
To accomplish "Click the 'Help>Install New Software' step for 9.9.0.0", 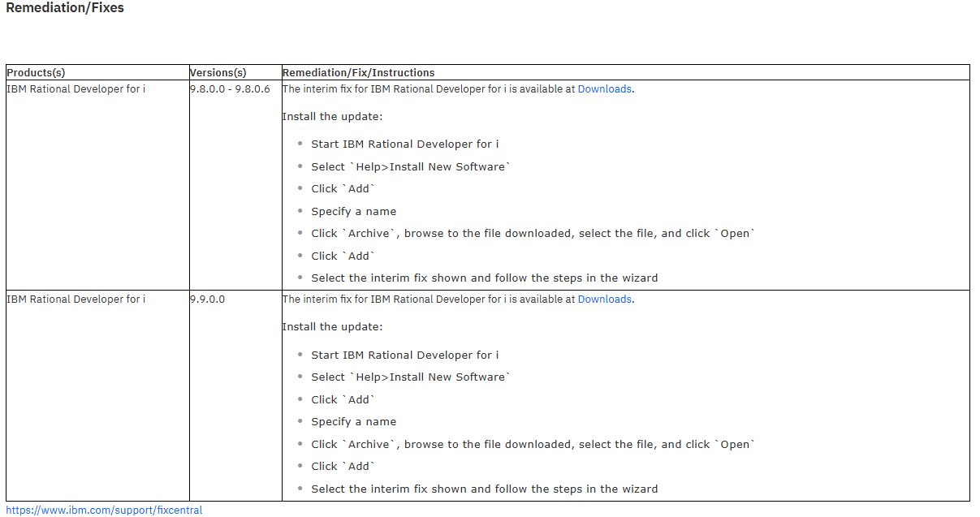I will [x=411, y=377].
